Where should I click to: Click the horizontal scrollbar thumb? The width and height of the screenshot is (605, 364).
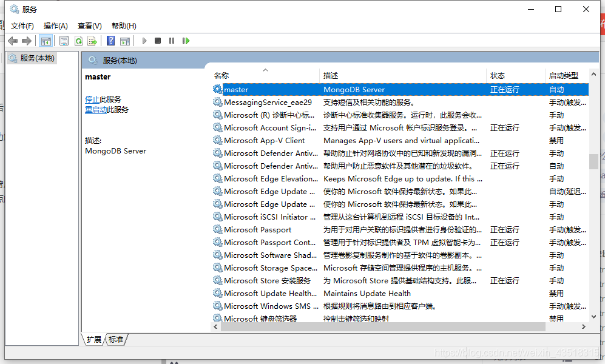point(383,326)
